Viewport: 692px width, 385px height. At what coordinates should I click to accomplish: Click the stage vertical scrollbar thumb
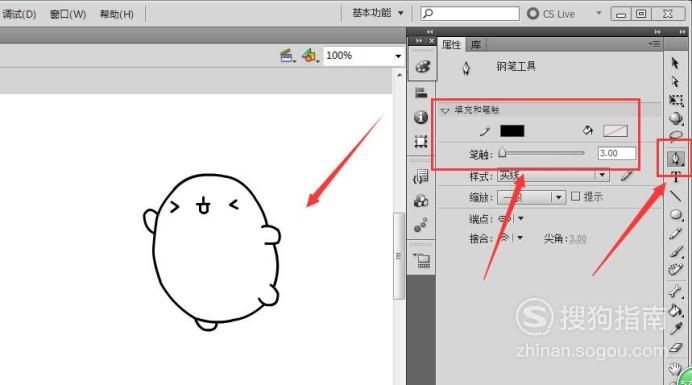(399, 256)
